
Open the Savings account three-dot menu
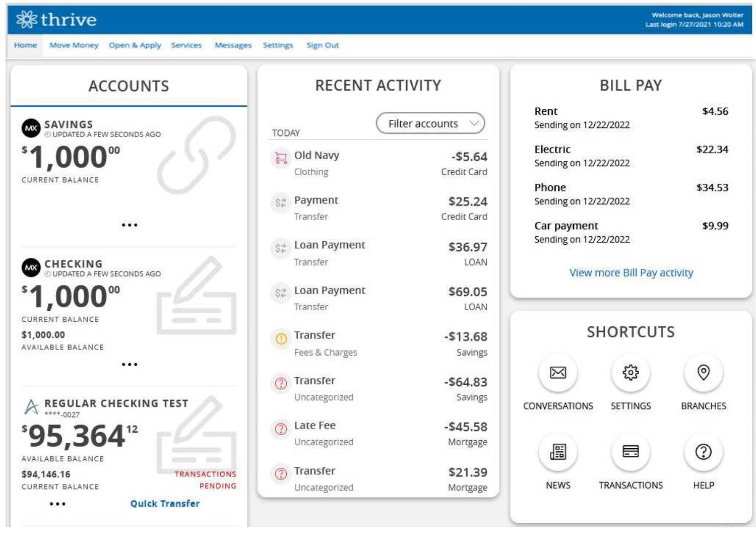130,225
